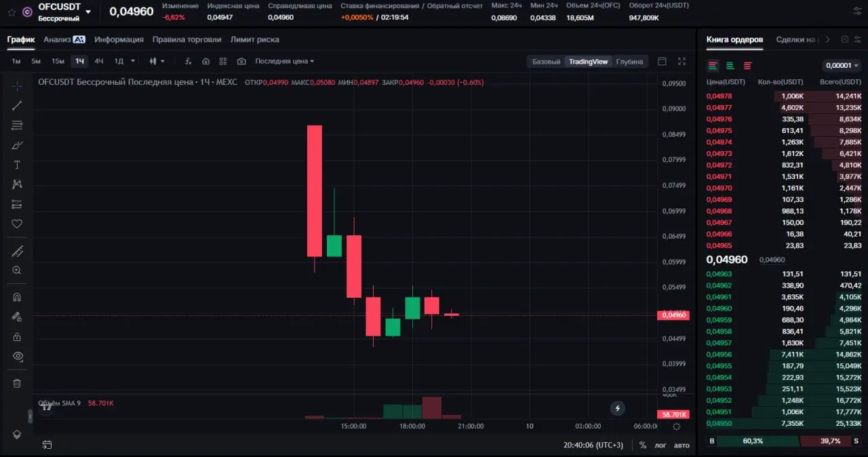This screenshot has height=457, width=868.
Task: Switch to the График tab
Action: click(21, 39)
